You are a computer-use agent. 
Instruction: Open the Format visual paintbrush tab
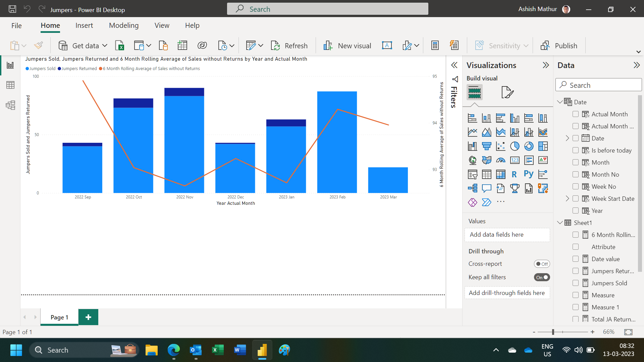(x=507, y=92)
